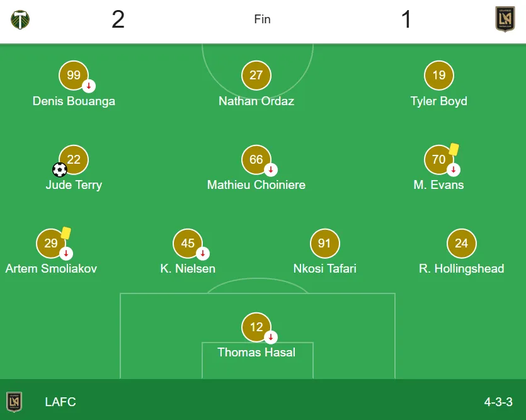Viewport: 526px width, 420px height.
Task: Click goalkeeper Thomas Hasal's name label
Action: tap(256, 352)
